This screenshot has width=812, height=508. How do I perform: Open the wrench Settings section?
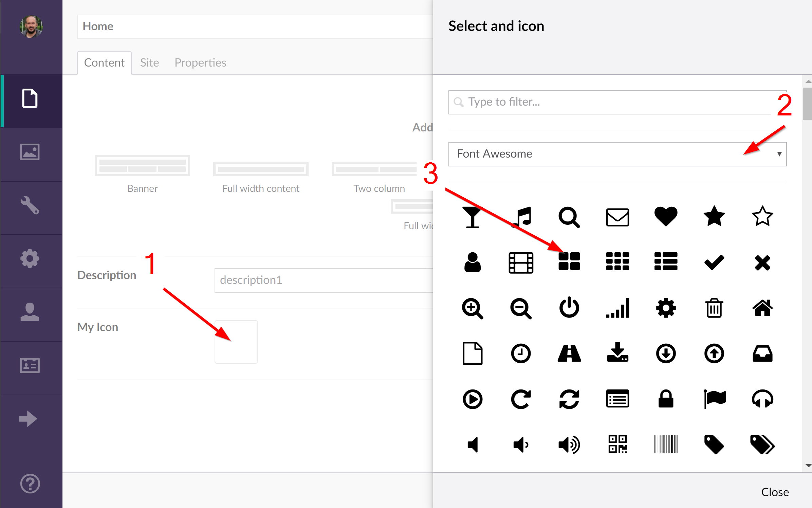30,205
